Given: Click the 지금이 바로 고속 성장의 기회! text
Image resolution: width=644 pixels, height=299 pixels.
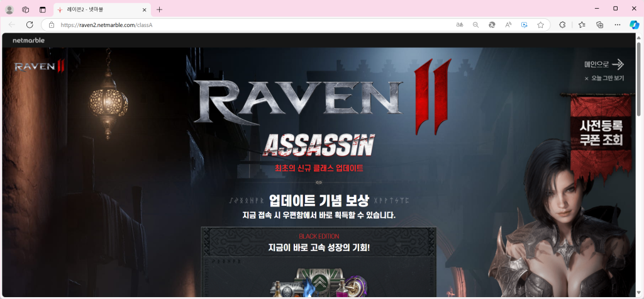Looking at the screenshot, I should click(x=319, y=248).
